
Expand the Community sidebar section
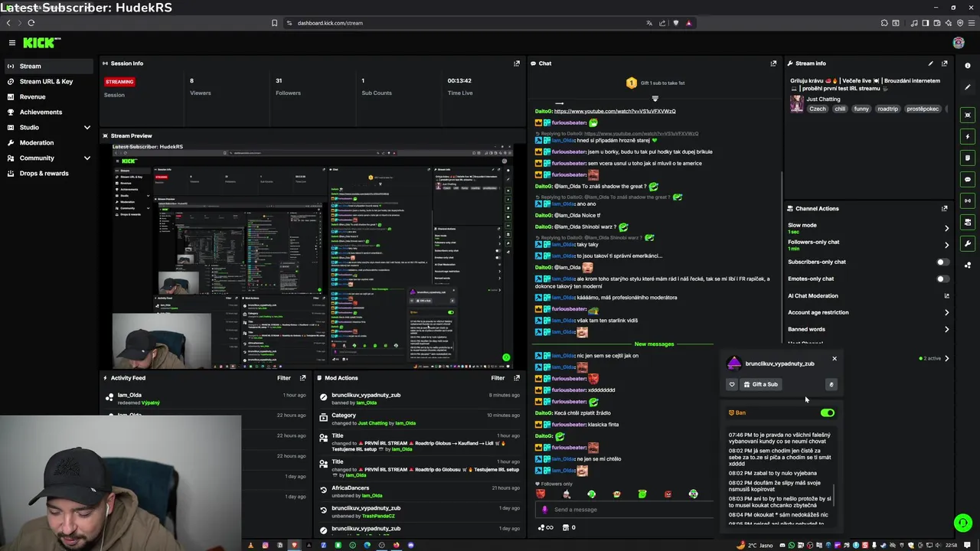(87, 158)
